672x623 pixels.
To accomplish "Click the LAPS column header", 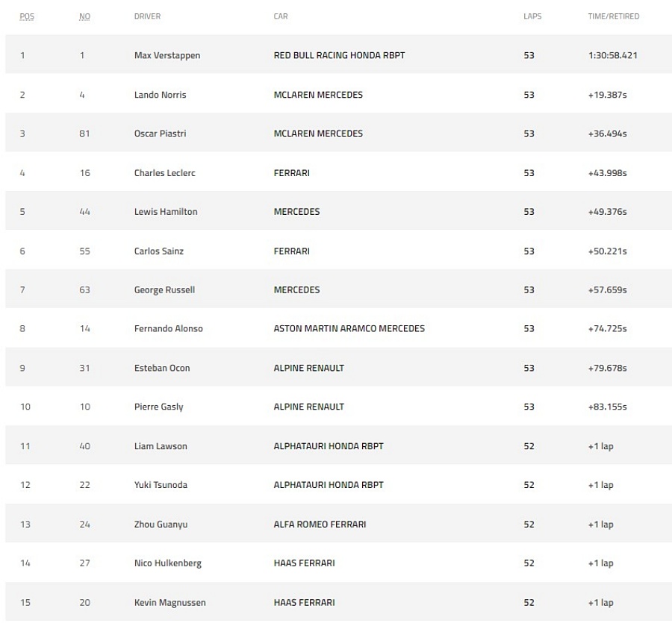I will click(x=532, y=16).
